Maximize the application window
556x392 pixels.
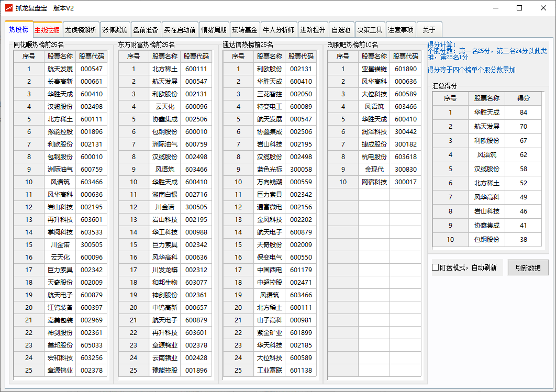519,8
